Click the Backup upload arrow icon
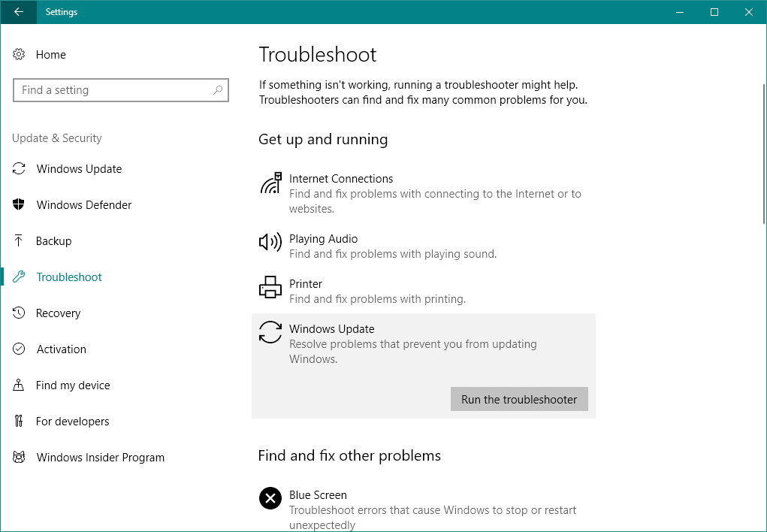Viewport: 767px width, 532px height. tap(19, 240)
